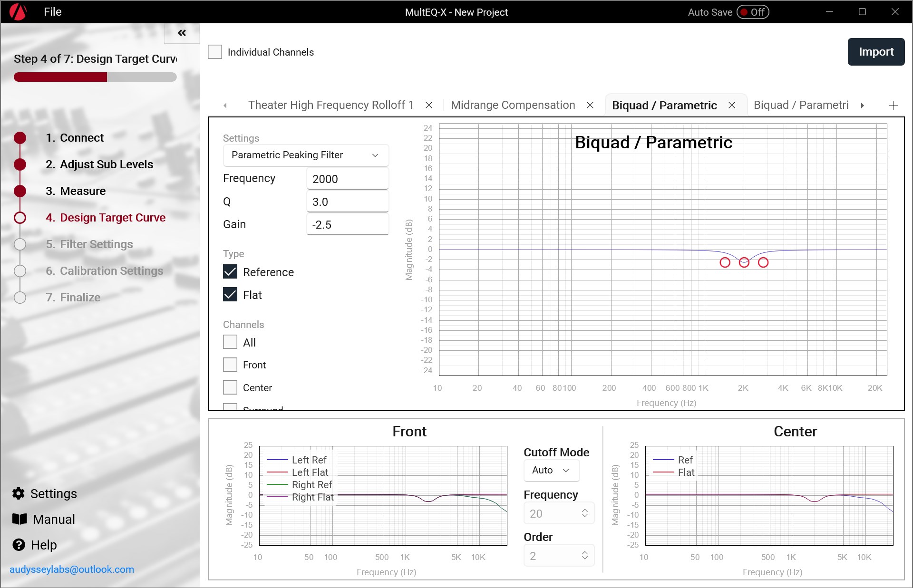Click the Import button

coord(875,52)
